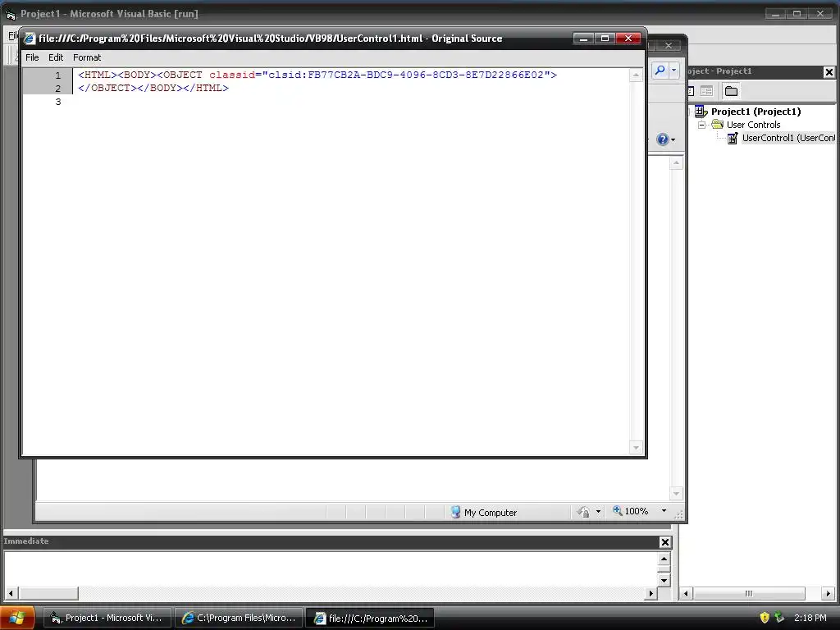Open the search options dropdown arrow
This screenshot has width=840, height=630.
click(674, 71)
